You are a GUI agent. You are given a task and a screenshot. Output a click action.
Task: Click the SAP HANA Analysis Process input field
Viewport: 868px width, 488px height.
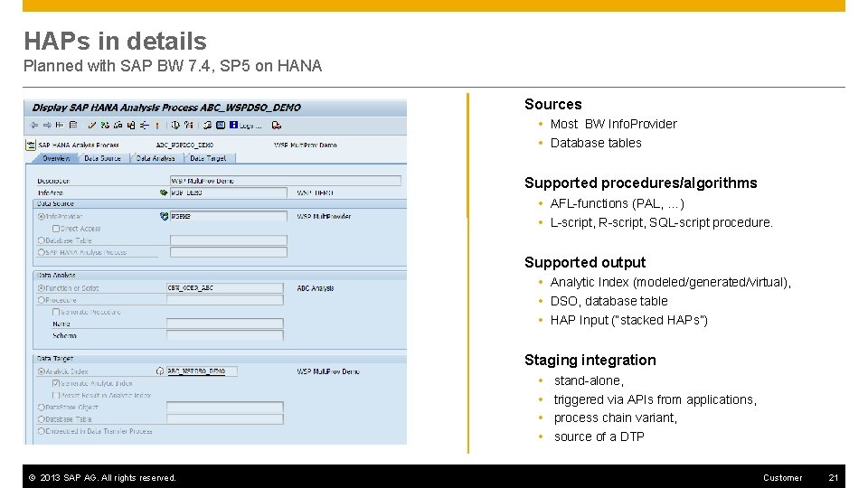click(x=228, y=252)
